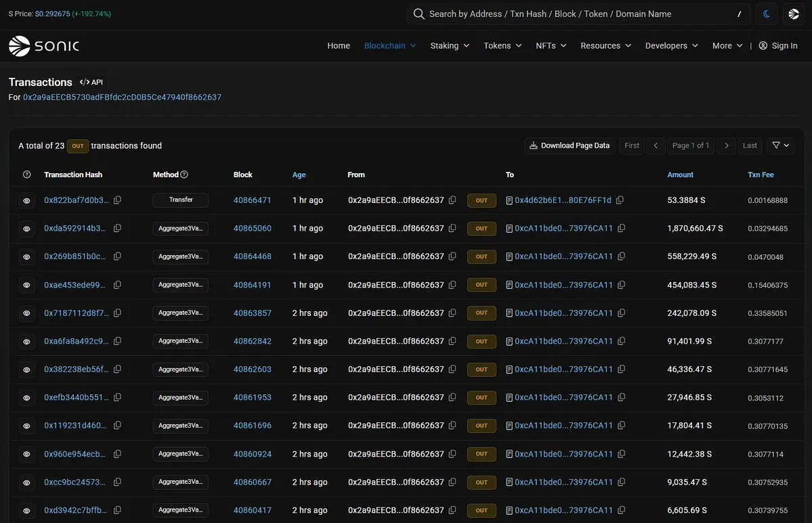
Task: Preview transaction 0x382238eb56f with eye icon
Action: pyautogui.click(x=27, y=369)
